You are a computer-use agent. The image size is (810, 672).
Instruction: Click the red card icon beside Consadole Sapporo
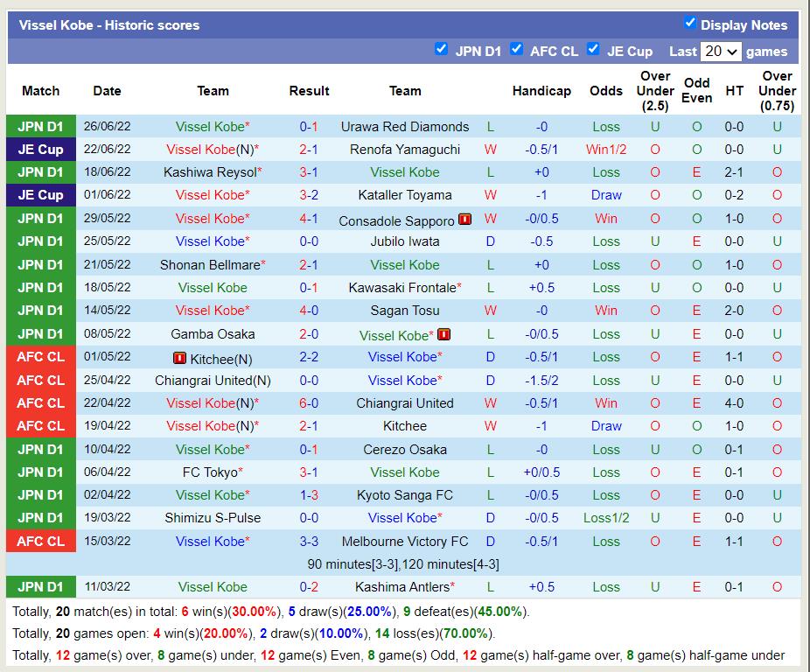click(464, 219)
